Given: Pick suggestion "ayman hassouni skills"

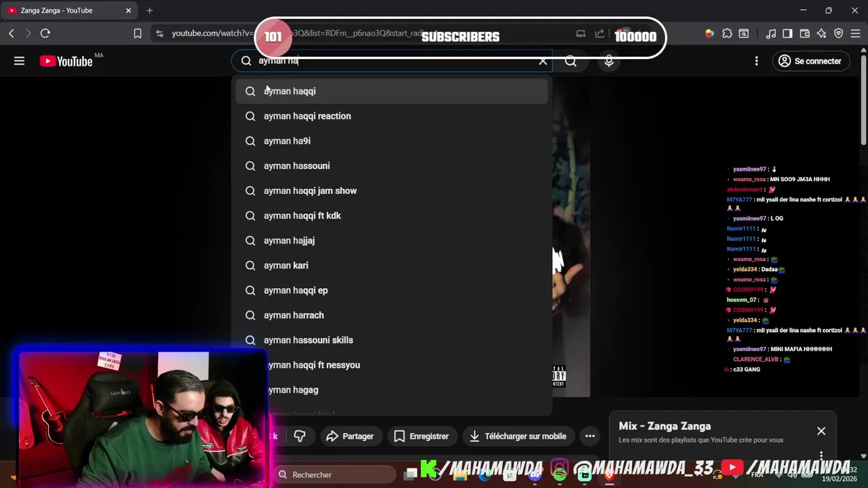Looking at the screenshot, I should (392, 340).
